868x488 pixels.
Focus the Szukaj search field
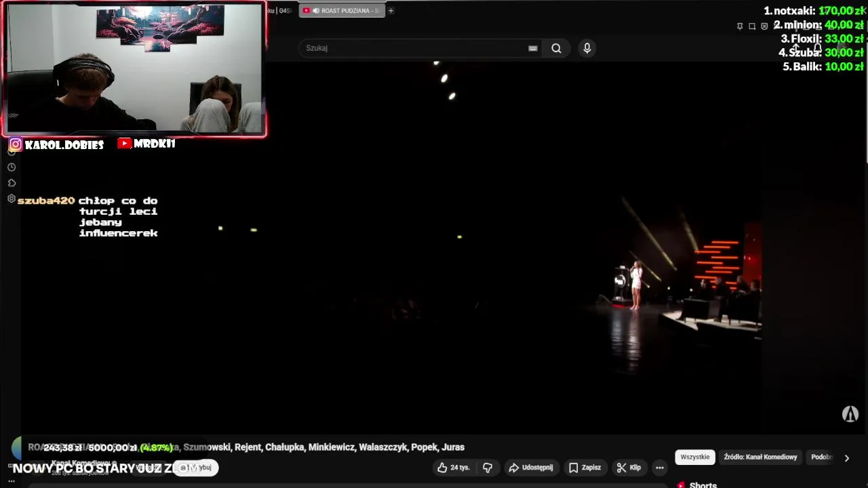click(420, 48)
